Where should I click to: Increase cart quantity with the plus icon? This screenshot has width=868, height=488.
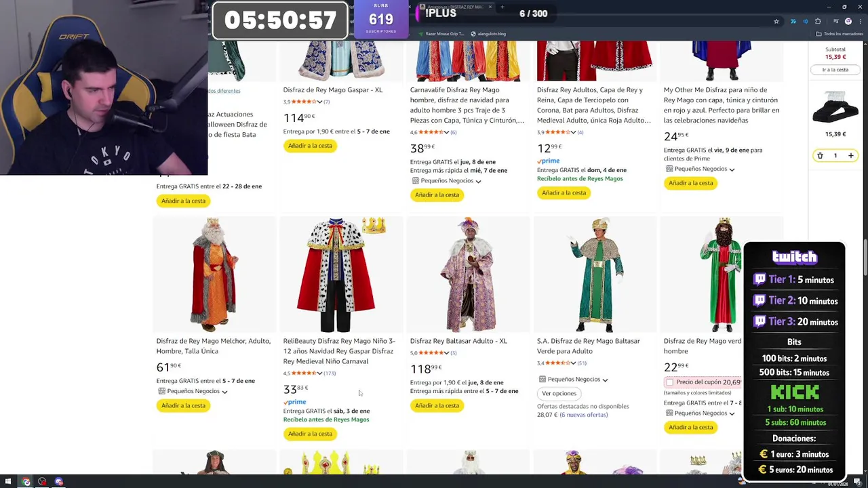(850, 156)
